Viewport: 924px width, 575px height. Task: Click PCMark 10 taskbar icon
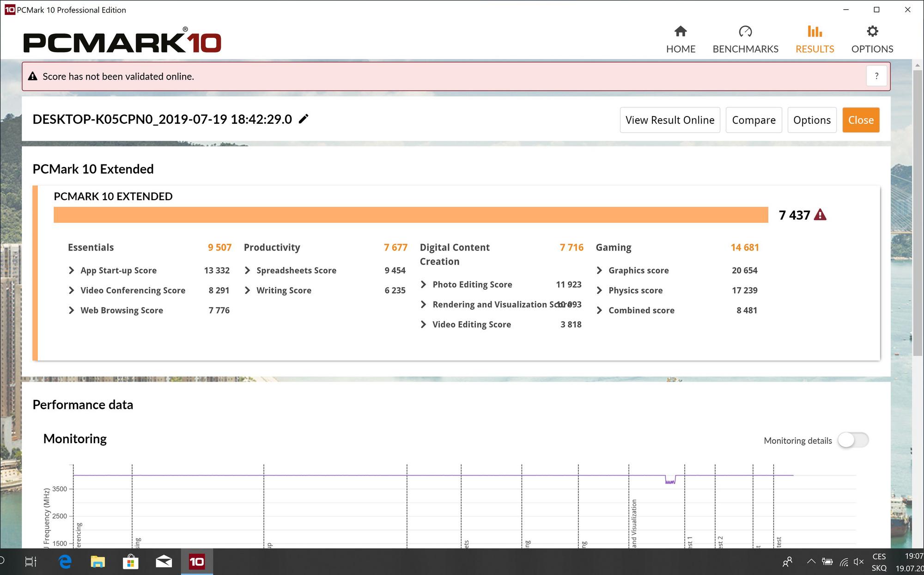(197, 562)
